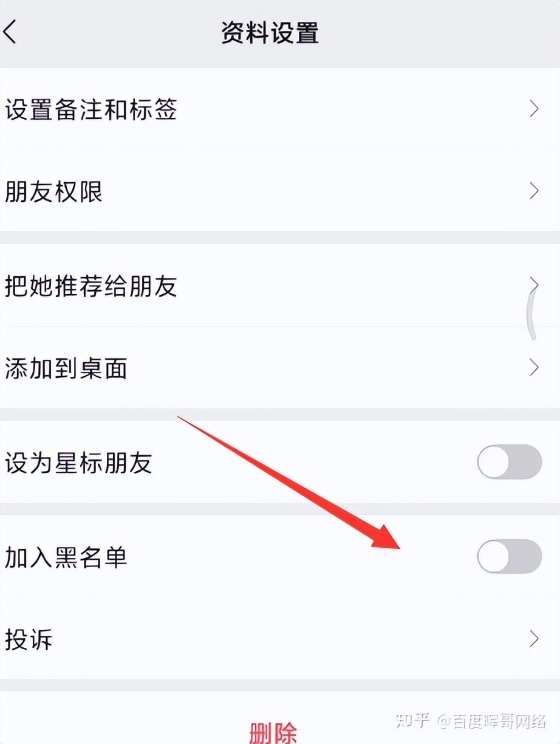
Task: Tap the chevron icon beside 投诉
Action: tap(534, 638)
